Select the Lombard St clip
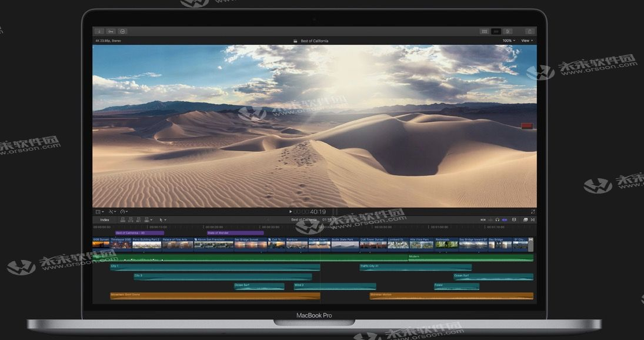Screen dimensions: 644x340 (x=398, y=244)
